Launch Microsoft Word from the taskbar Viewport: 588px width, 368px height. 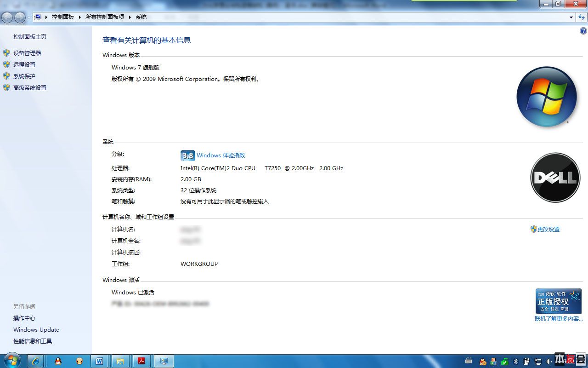coord(100,361)
